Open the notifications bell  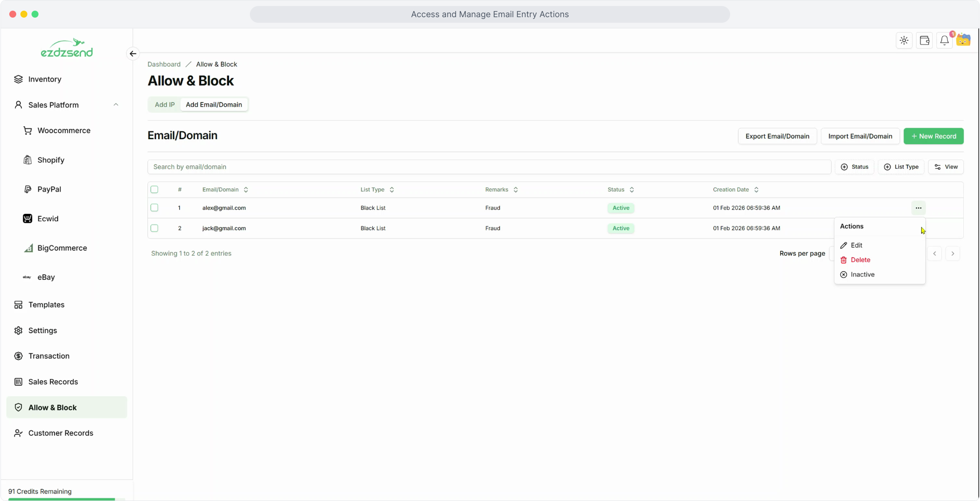point(944,41)
